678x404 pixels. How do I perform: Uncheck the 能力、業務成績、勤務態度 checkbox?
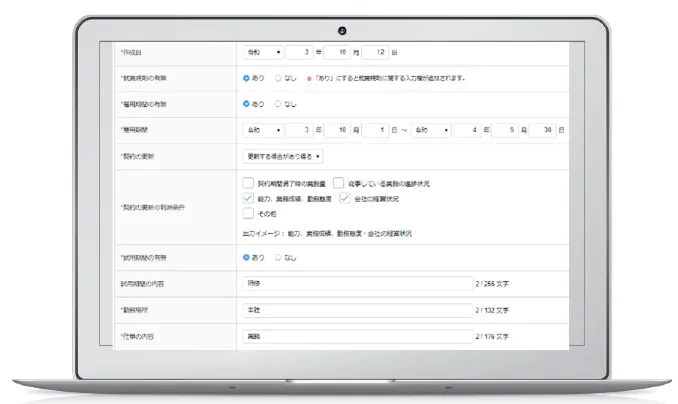pos(249,199)
